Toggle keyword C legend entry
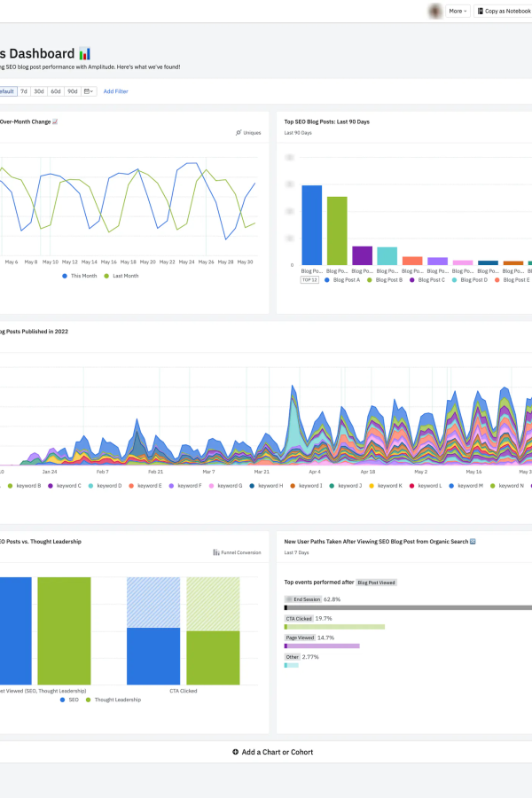Image resolution: width=532 pixels, height=798 pixels. pyautogui.click(x=65, y=486)
